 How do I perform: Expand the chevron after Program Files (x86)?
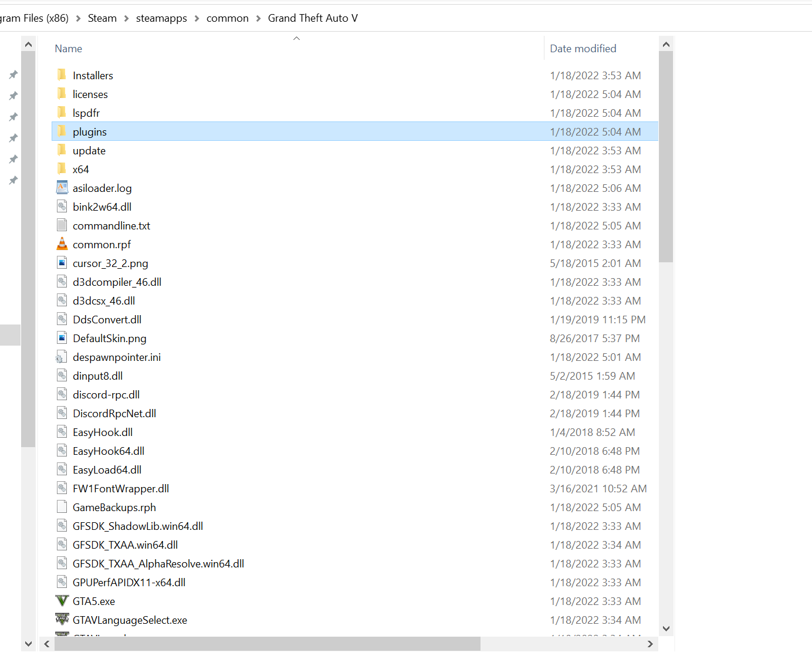78,18
